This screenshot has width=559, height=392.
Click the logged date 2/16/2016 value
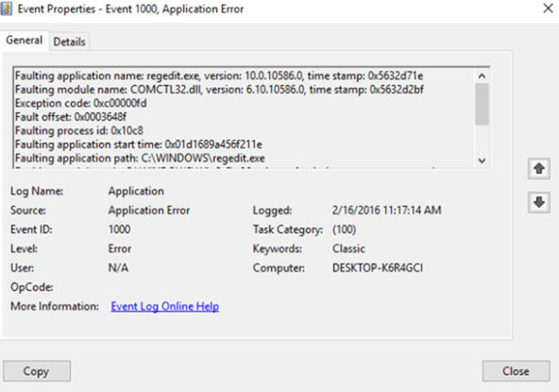(386, 210)
